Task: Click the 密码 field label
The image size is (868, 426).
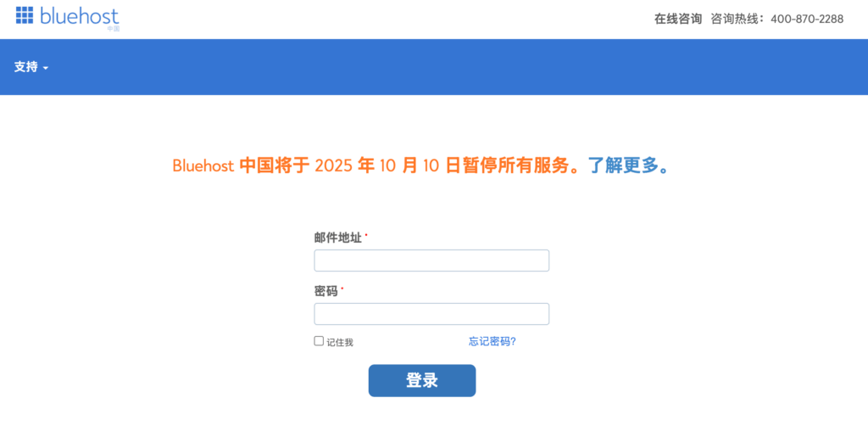Action: (325, 291)
